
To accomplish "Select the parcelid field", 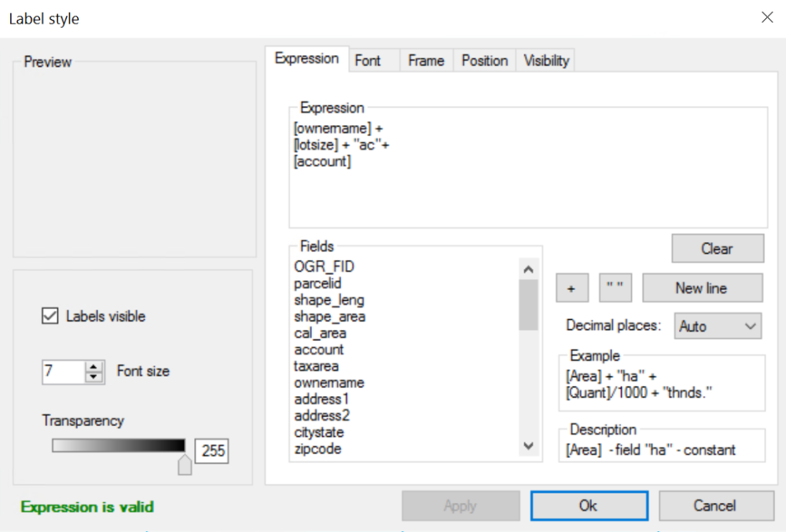I will pyautogui.click(x=321, y=283).
